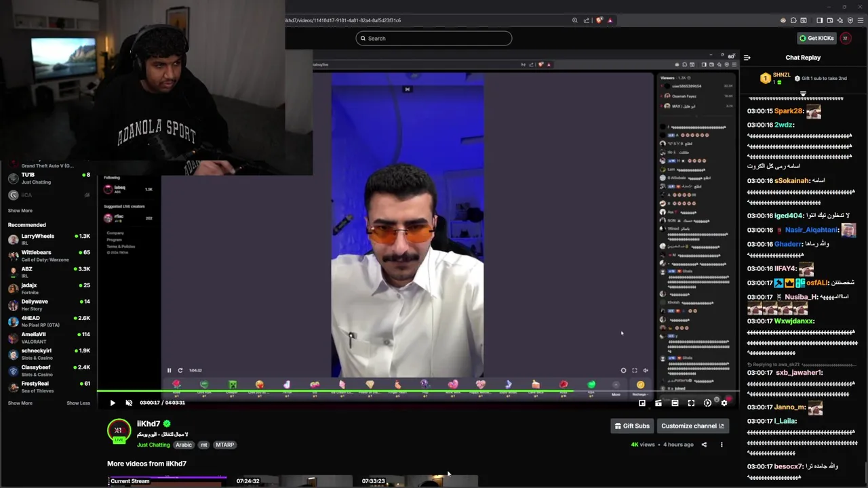Pause the inner TikTok live playback
This screenshot has height=488, width=868.
pos(169,370)
